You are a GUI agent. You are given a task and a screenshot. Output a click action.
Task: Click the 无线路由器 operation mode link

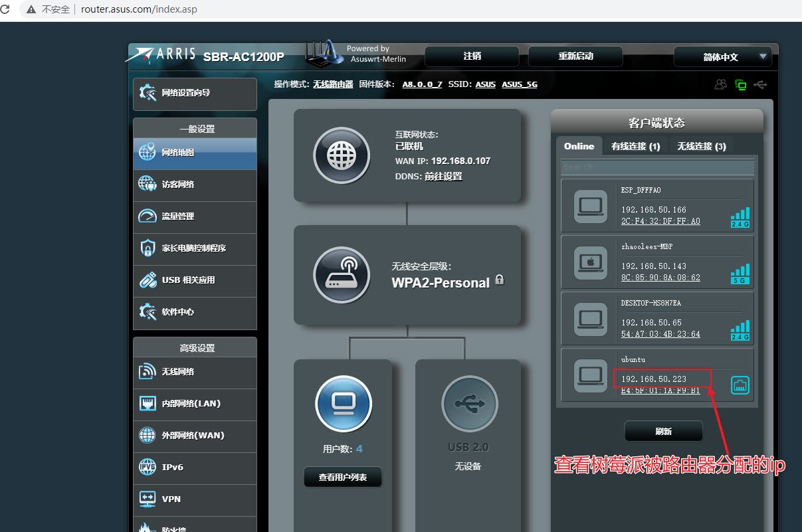pyautogui.click(x=333, y=85)
